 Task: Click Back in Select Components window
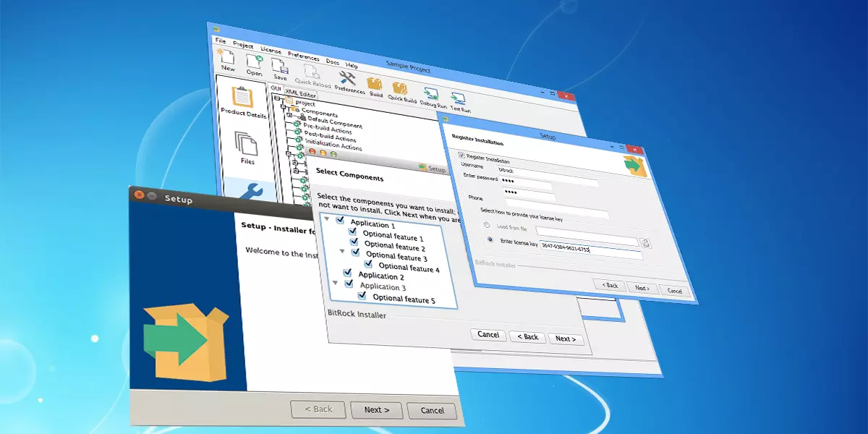click(527, 336)
